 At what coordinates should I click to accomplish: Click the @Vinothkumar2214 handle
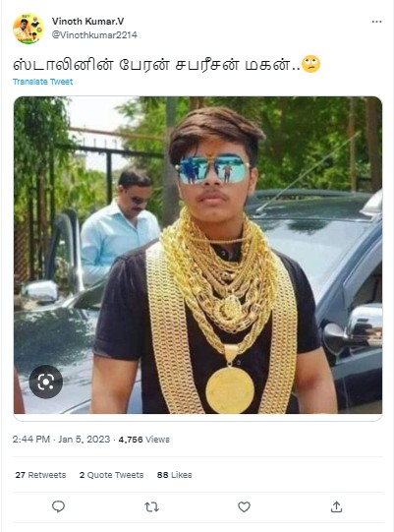94,35
